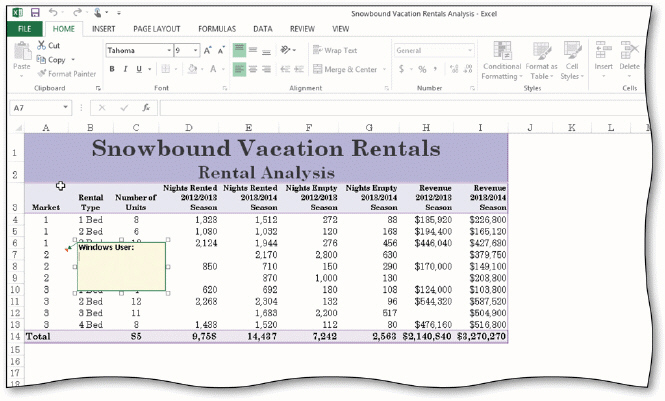665x401 pixels.
Task: Click the Copy icon
Action: [41, 59]
